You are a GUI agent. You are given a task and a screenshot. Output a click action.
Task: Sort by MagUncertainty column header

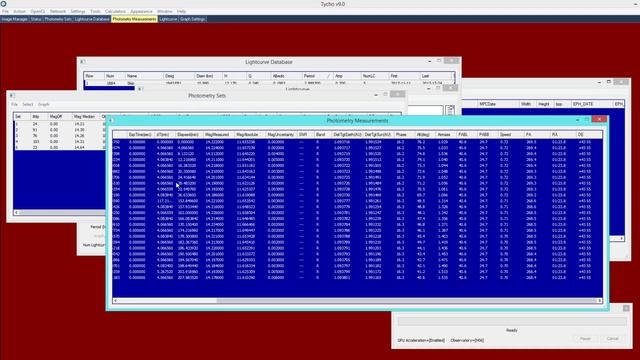coord(281,134)
